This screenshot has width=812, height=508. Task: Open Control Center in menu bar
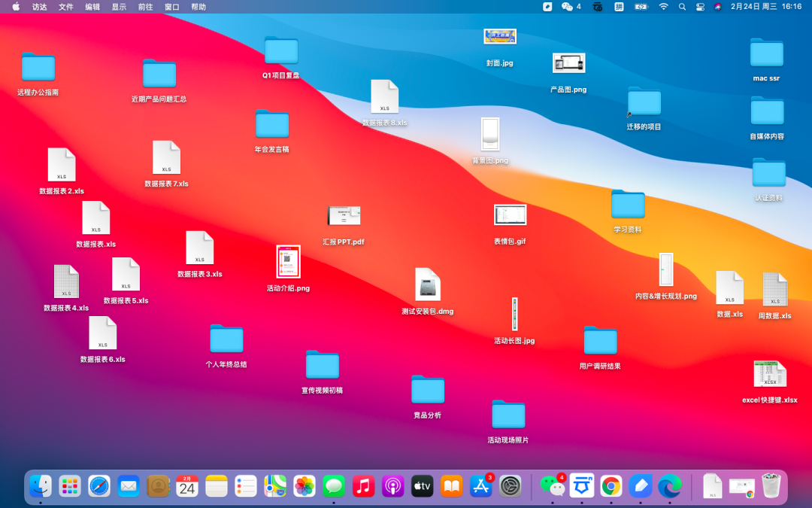pyautogui.click(x=700, y=7)
